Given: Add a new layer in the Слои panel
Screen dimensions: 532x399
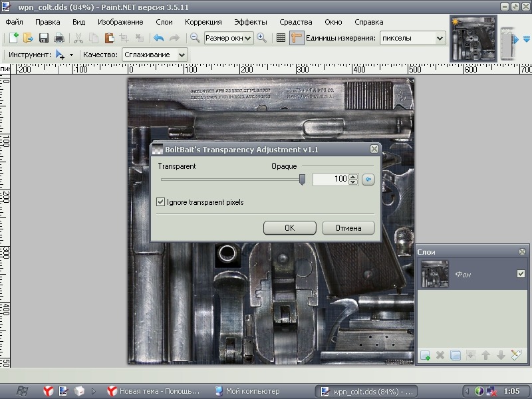Looking at the screenshot, I should click(x=426, y=356).
